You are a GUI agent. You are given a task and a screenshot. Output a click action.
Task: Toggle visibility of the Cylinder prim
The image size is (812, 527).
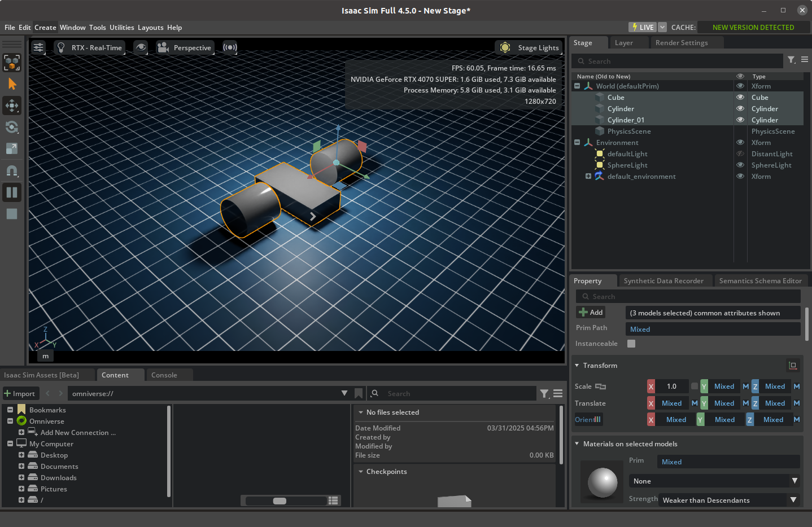pyautogui.click(x=740, y=108)
